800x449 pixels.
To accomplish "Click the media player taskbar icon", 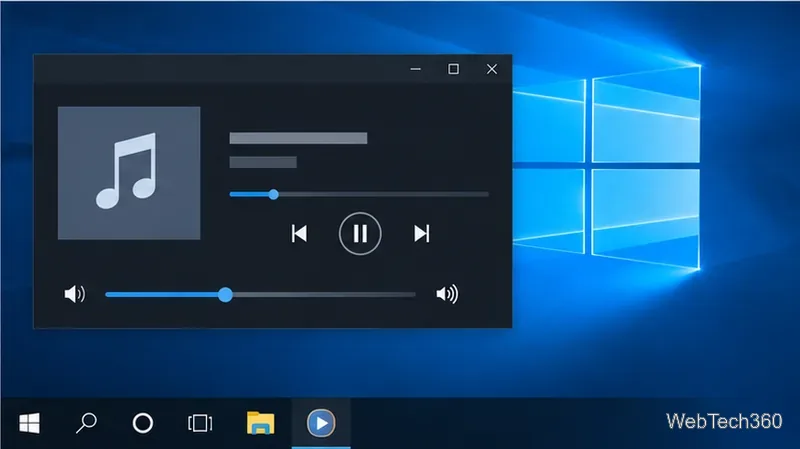I will 321,423.
